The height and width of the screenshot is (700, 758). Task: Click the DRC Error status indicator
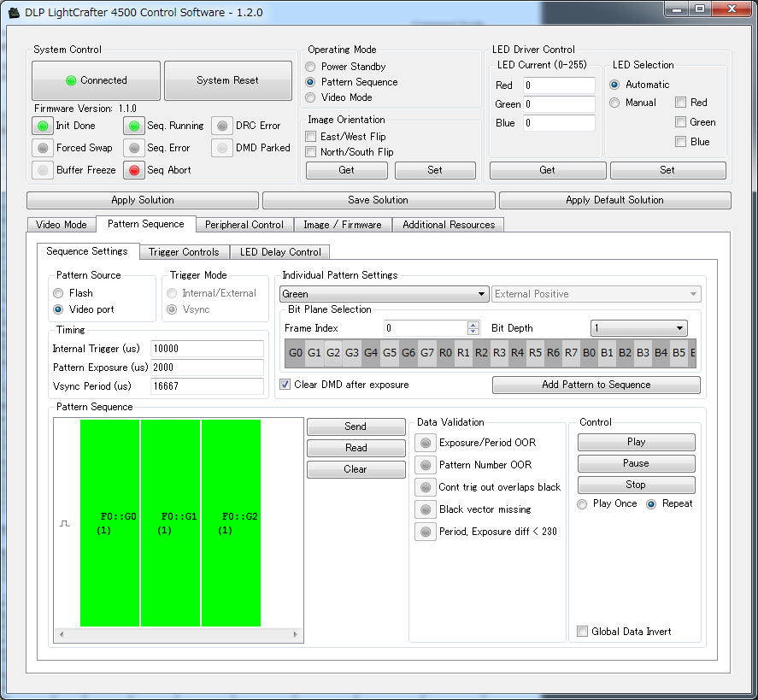pyautogui.click(x=222, y=126)
